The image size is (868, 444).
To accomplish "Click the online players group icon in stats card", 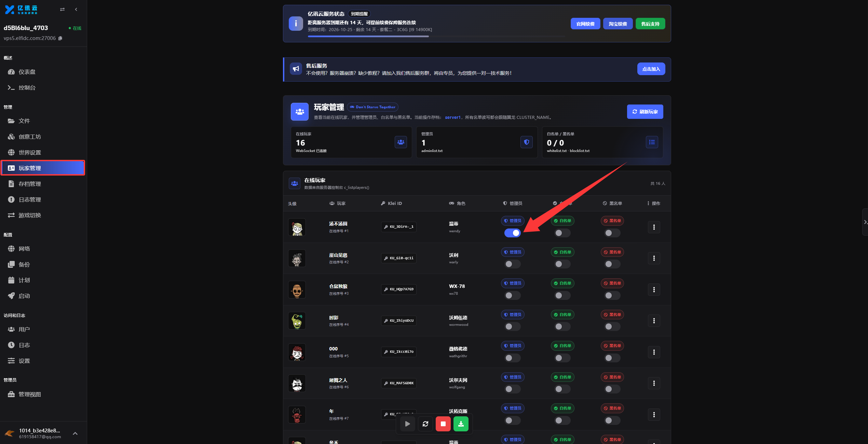I will [401, 142].
